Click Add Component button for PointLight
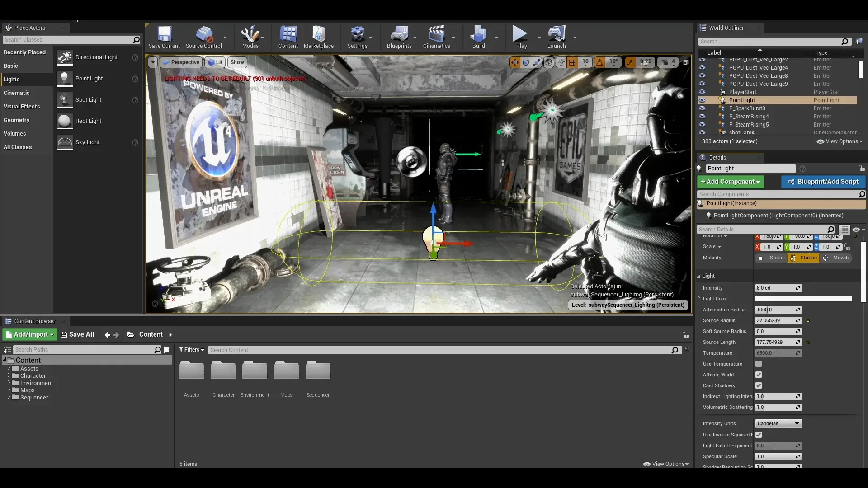 730,182
